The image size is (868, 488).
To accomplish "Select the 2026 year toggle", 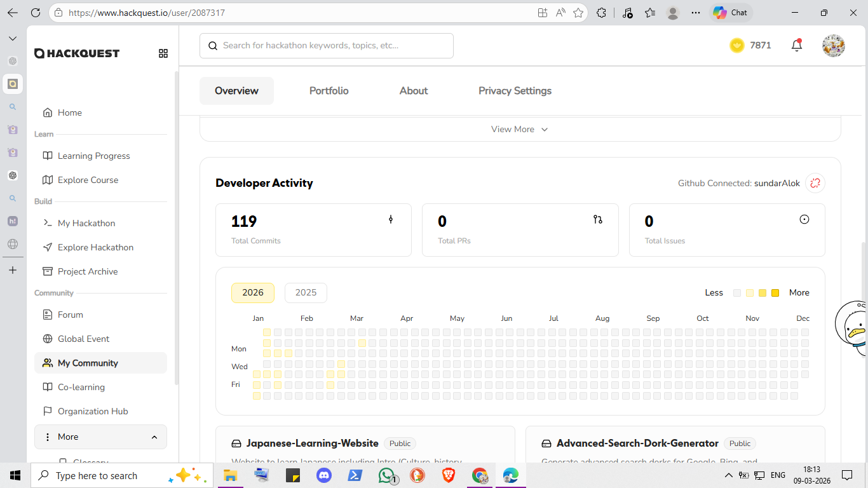I will 252,292.
